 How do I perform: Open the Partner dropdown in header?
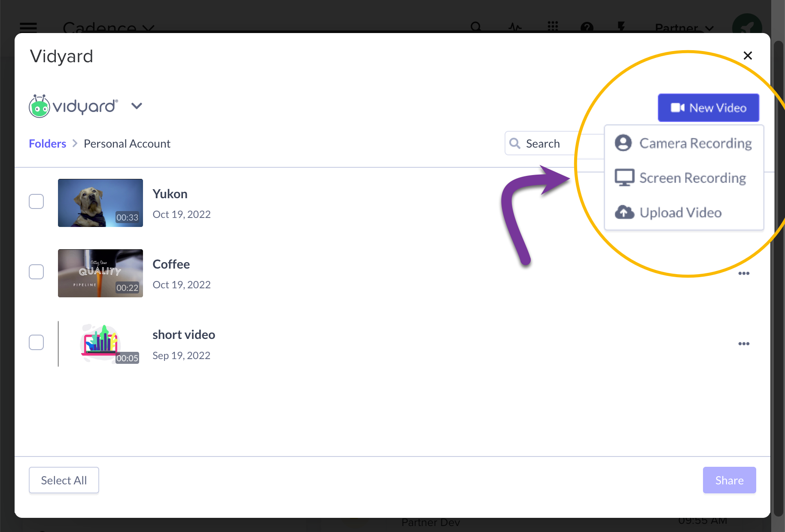pos(684,28)
